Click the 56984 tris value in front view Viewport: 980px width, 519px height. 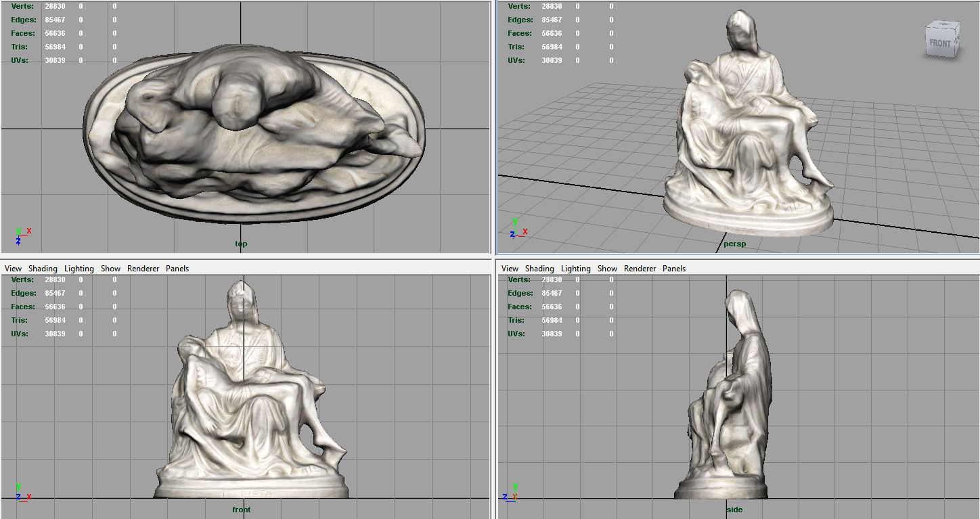(x=55, y=320)
